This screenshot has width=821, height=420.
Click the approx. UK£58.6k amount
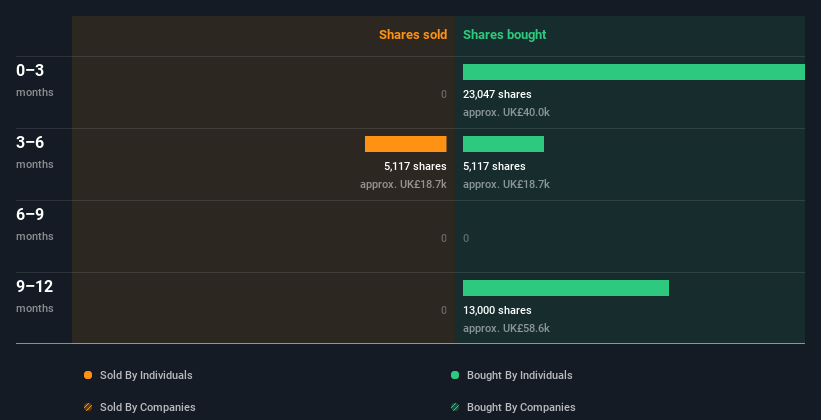coord(506,328)
